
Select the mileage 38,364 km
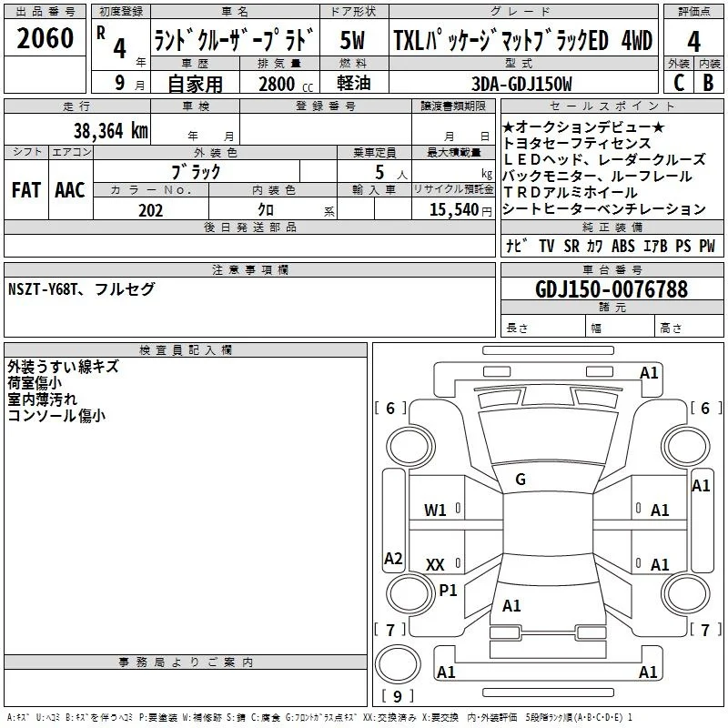[x=110, y=131]
